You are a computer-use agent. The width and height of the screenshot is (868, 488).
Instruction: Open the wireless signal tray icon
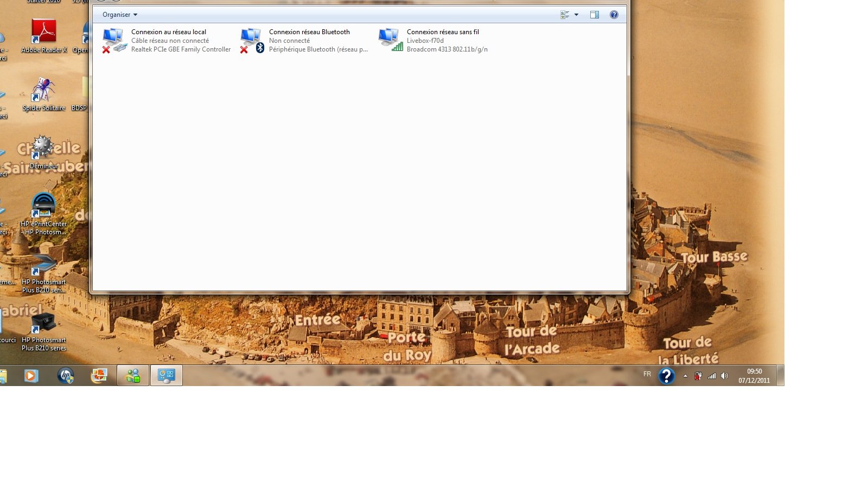pyautogui.click(x=711, y=376)
